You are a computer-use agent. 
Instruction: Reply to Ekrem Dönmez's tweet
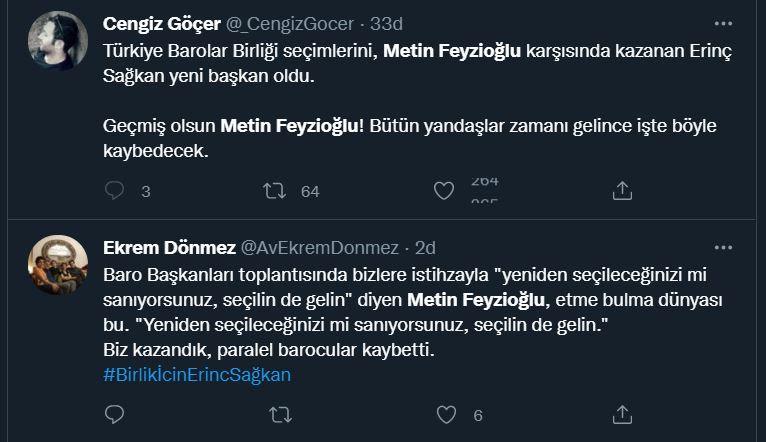click(x=115, y=414)
